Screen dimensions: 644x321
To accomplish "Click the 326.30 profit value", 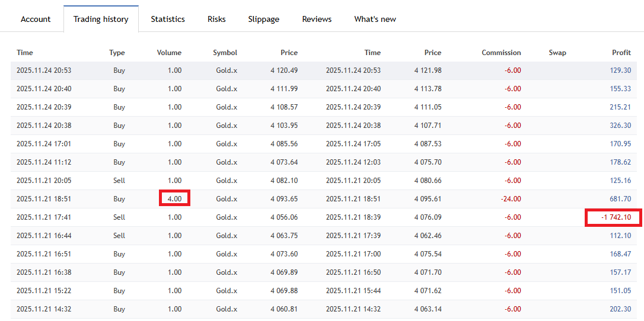I will 621,126.
